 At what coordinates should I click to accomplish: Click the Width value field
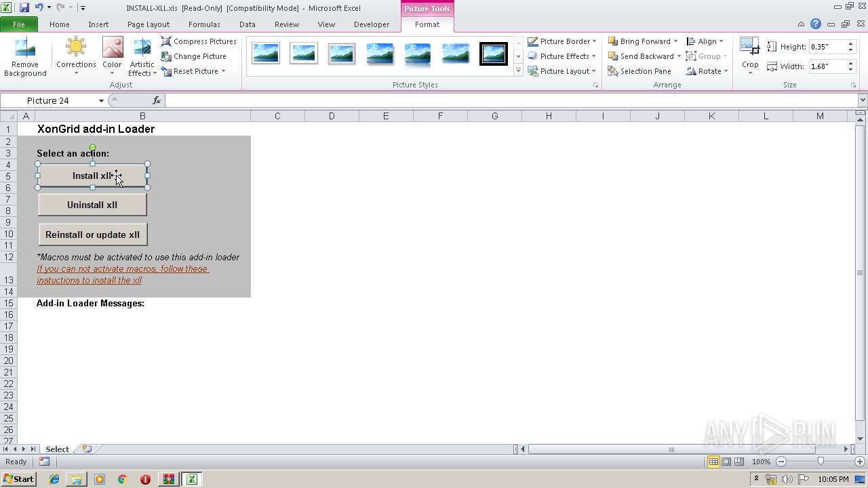[x=826, y=66]
